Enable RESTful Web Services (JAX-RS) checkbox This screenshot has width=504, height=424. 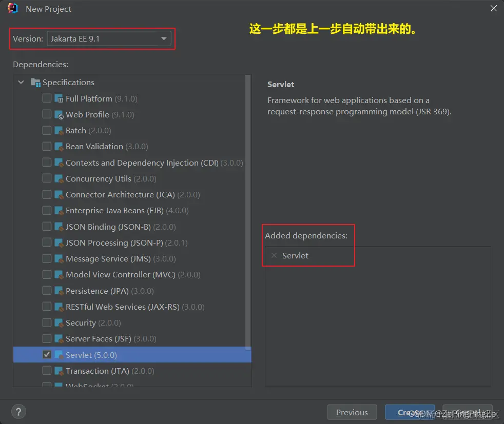tap(47, 307)
